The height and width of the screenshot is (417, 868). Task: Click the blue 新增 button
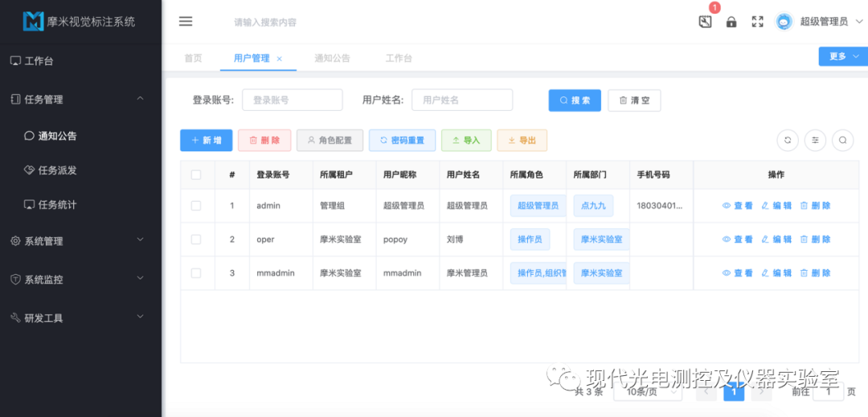coord(207,141)
